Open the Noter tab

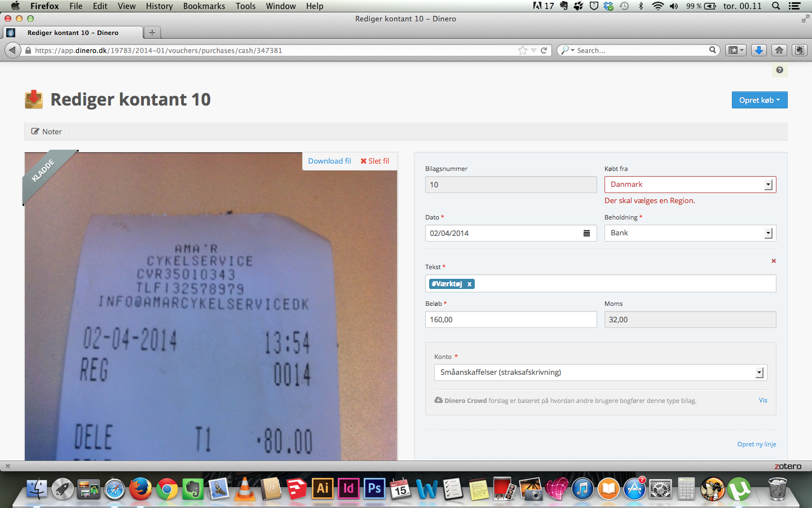(x=46, y=132)
